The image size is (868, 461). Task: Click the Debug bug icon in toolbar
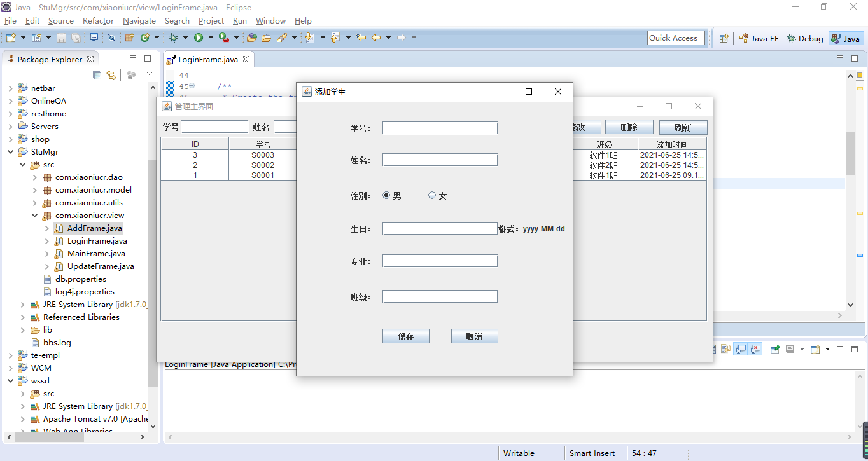(173, 38)
